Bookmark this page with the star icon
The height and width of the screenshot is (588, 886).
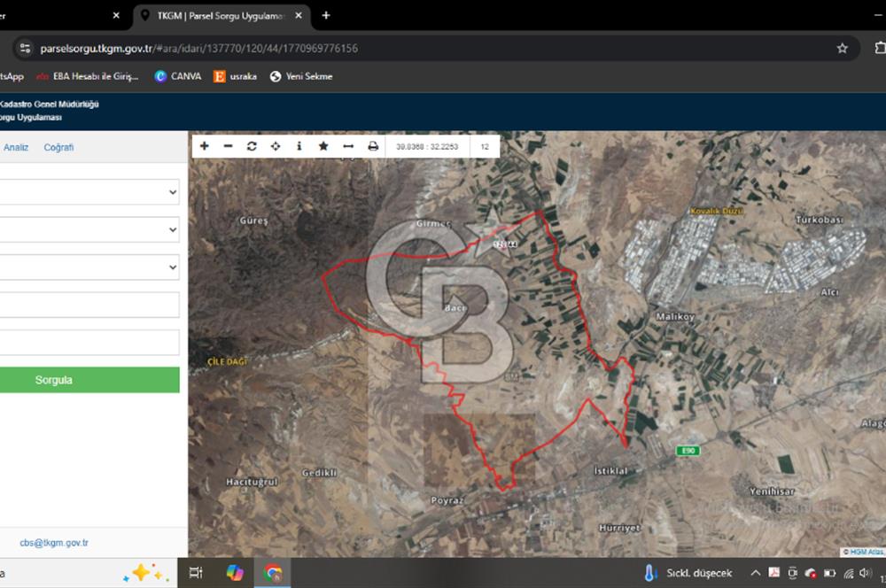pyautogui.click(x=842, y=48)
